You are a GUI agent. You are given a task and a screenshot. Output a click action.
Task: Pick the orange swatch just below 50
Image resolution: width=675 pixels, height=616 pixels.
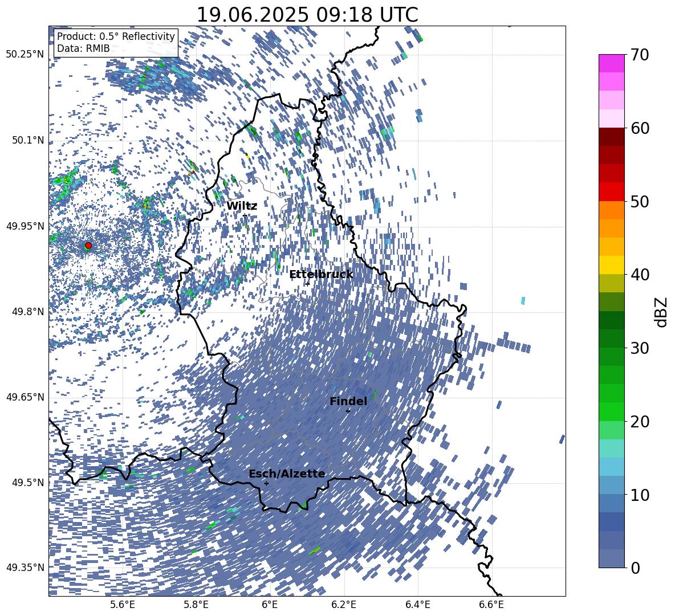pos(612,210)
